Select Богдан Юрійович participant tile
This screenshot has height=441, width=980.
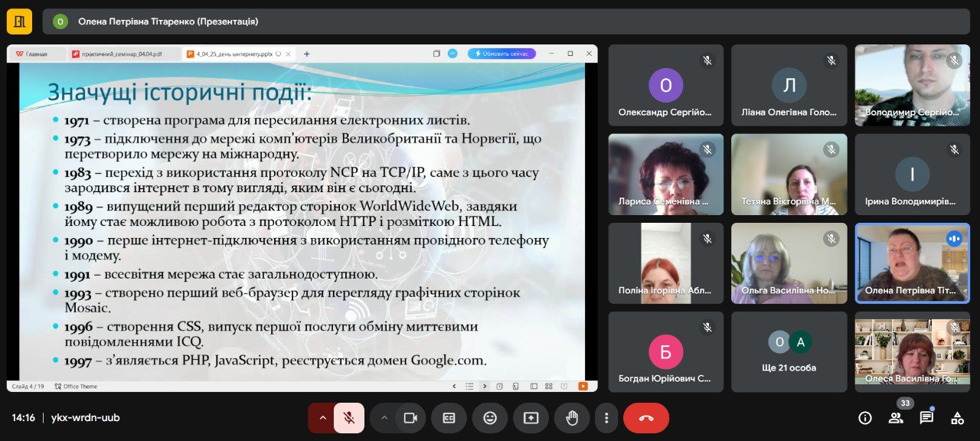[666, 352]
